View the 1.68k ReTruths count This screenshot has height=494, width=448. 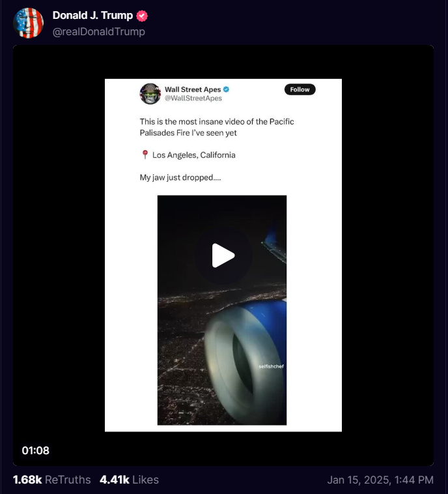click(x=51, y=480)
